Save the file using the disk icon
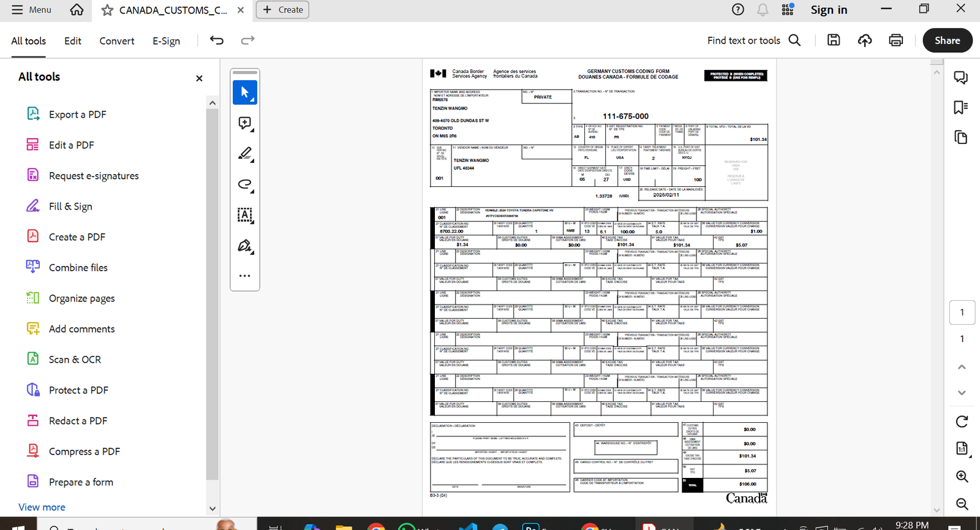Screen dimensions: 980x530 coord(834,40)
